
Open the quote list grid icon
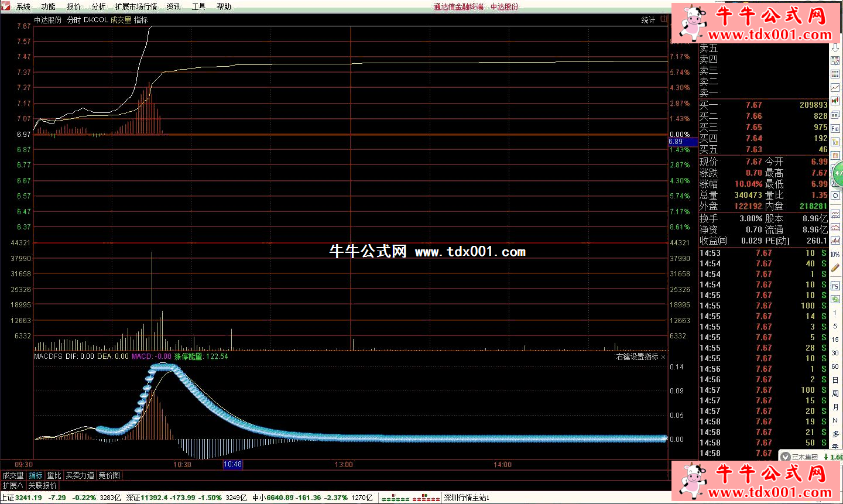pyautogui.click(x=835, y=74)
